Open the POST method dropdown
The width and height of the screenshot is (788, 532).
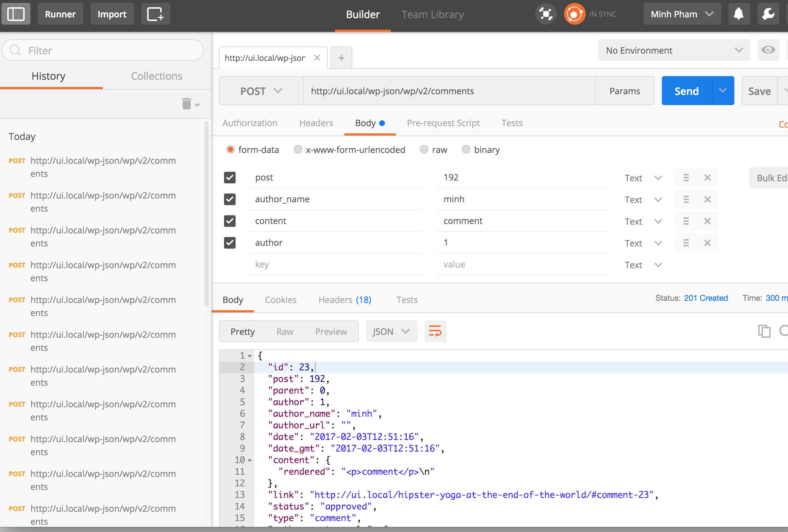tap(261, 91)
